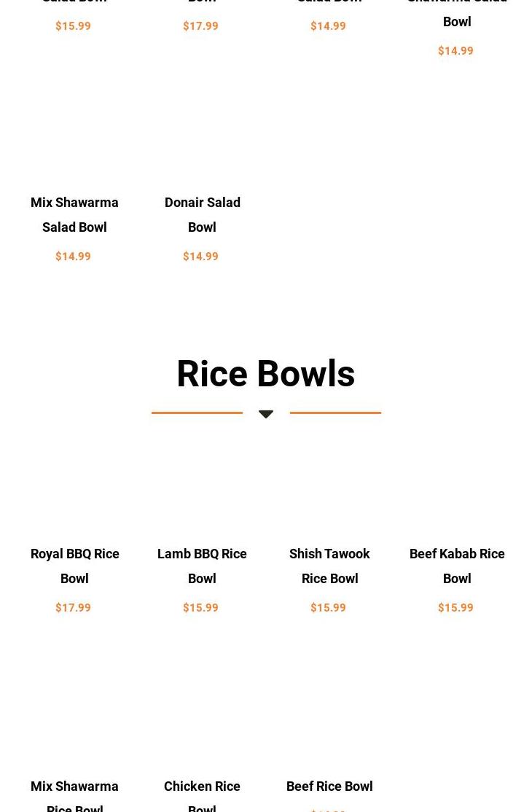Open Beef Rice Bowl item
Image resolution: width=532 pixels, height=812 pixels.
pyautogui.click(x=329, y=786)
